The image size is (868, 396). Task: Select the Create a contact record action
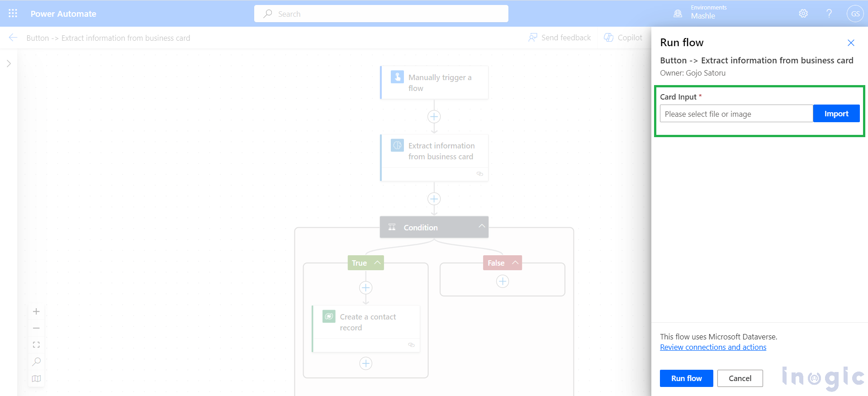[366, 329]
